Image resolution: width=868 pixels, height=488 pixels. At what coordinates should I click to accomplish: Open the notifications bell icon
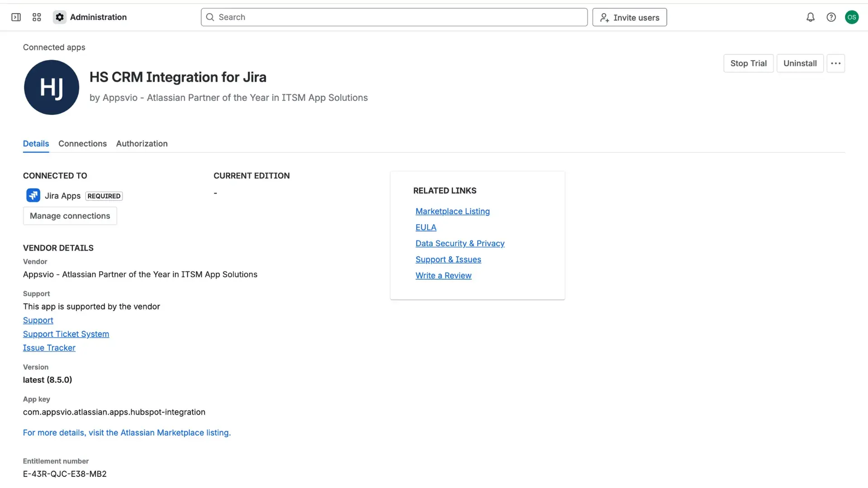pyautogui.click(x=811, y=17)
